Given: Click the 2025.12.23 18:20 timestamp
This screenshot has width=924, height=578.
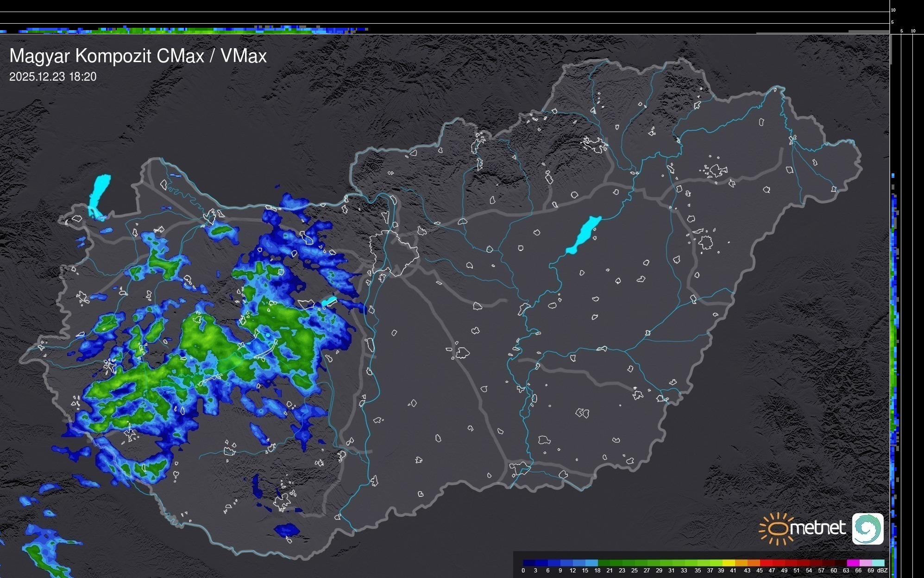Looking at the screenshot, I should pyautogui.click(x=53, y=77).
